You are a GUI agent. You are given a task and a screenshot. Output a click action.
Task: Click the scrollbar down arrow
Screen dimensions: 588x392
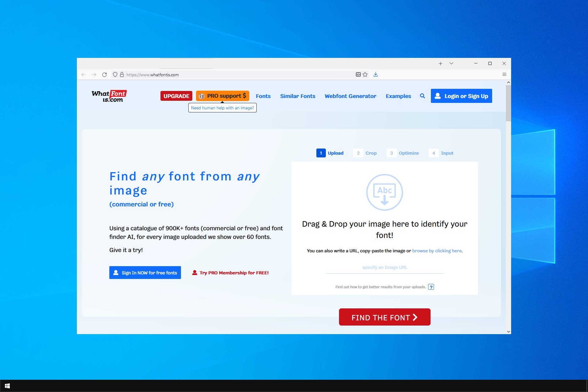pos(508,331)
